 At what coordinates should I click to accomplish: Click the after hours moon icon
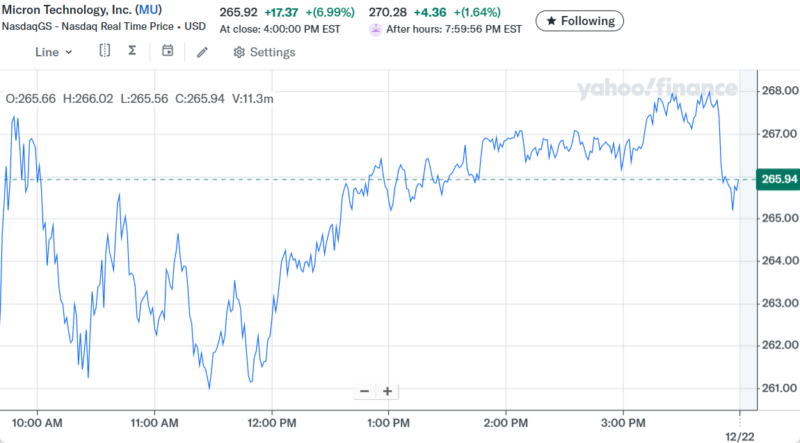(375, 29)
